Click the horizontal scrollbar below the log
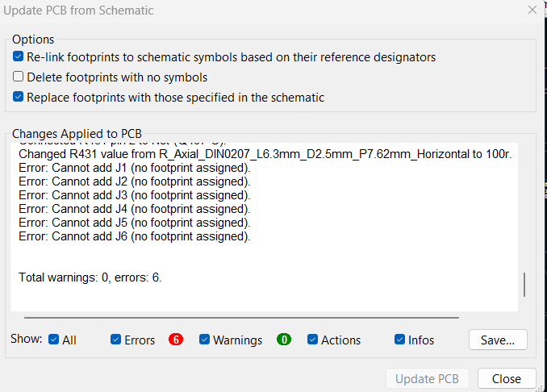Image resolution: width=547 pixels, height=392 pixels. pyautogui.click(x=241, y=318)
